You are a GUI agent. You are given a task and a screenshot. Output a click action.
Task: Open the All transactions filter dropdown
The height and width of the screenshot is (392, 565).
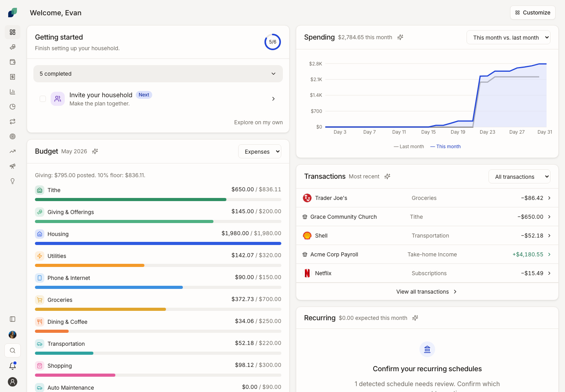point(519,177)
